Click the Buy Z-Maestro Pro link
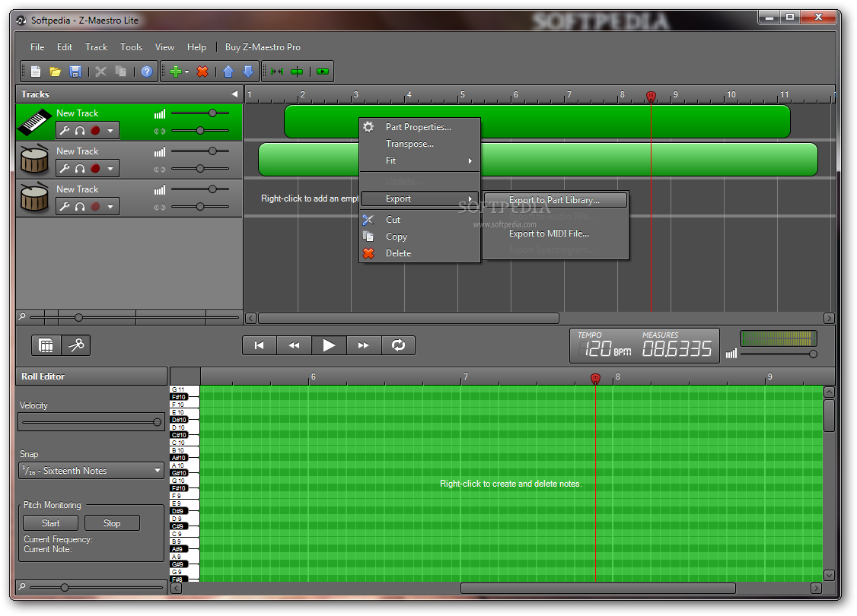Image resolution: width=857 pixels, height=616 pixels. pos(263,47)
